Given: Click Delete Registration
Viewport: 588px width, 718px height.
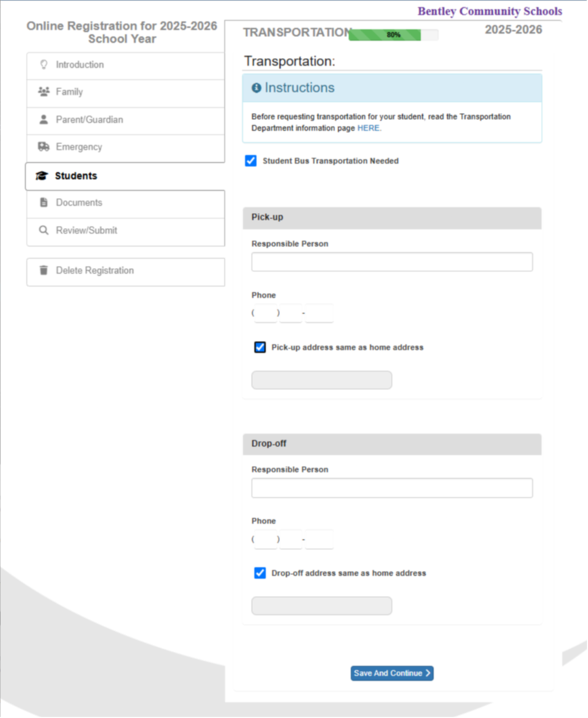Looking at the screenshot, I should tap(126, 272).
